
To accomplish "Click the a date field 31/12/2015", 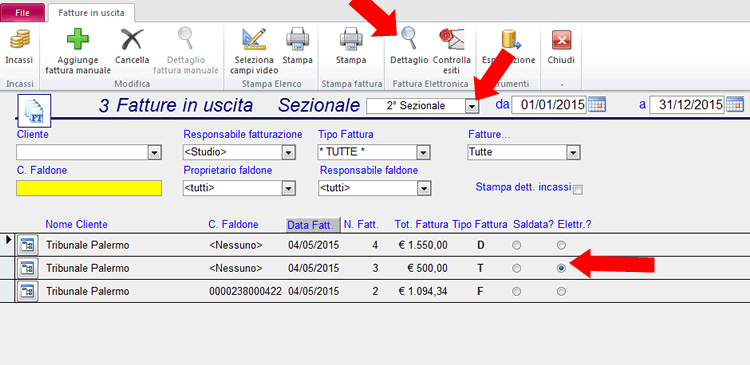I will point(687,105).
